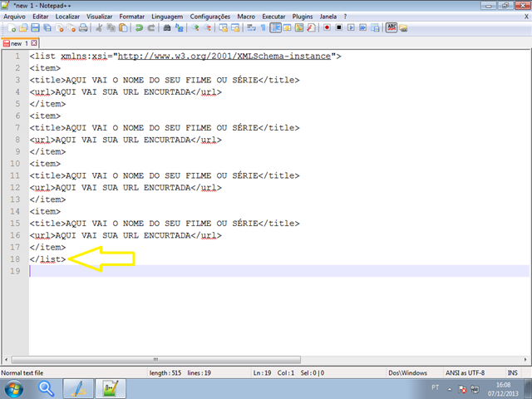Click line number 10 in the margin
Image resolution: width=532 pixels, height=399 pixels.
[15, 164]
